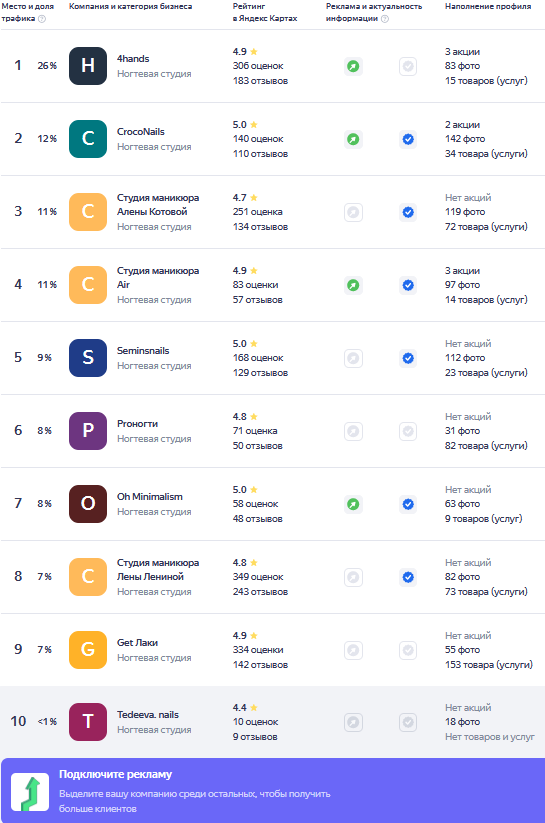This screenshot has height=823, width=545.
Task: Click the grey verification checkmark for 4hands
Action: [x=408, y=66]
